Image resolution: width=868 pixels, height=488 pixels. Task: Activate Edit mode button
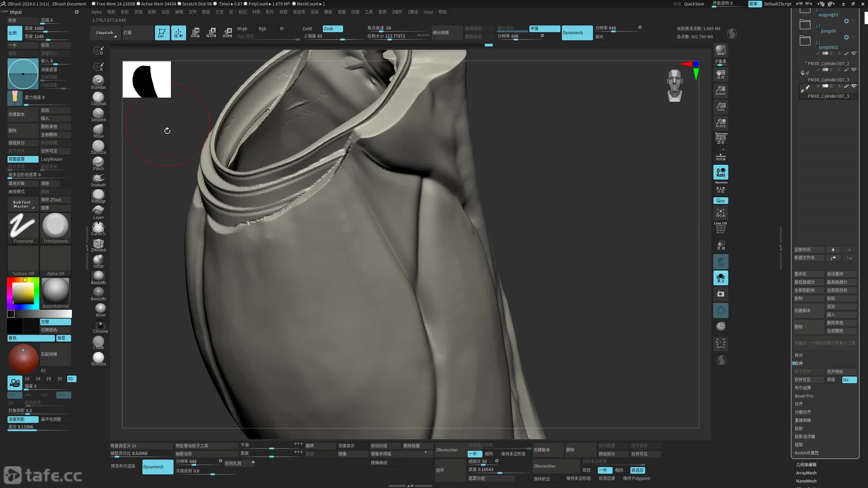(162, 33)
